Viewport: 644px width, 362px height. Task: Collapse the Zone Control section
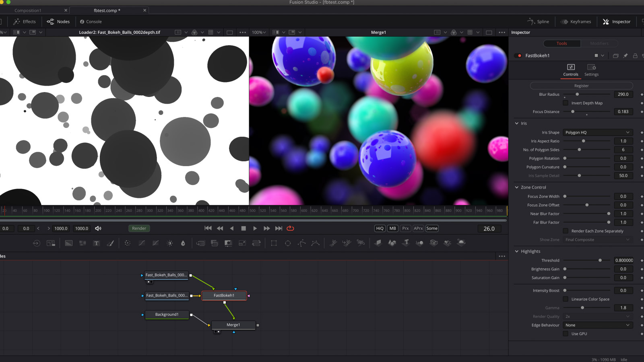517,187
